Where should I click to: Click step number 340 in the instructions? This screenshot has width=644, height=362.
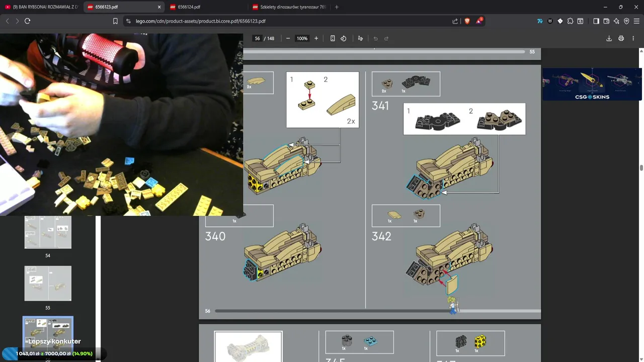click(x=215, y=236)
